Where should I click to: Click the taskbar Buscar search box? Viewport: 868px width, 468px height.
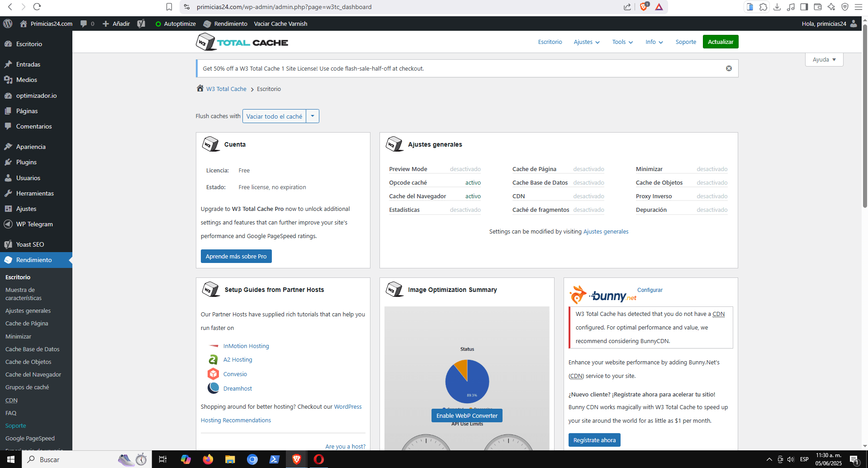86,459
